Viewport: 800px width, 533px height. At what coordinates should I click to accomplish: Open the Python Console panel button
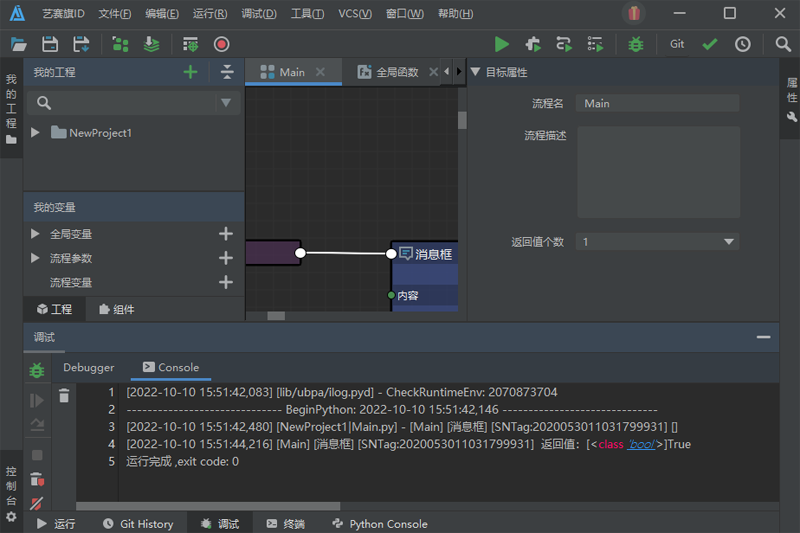coord(380,524)
